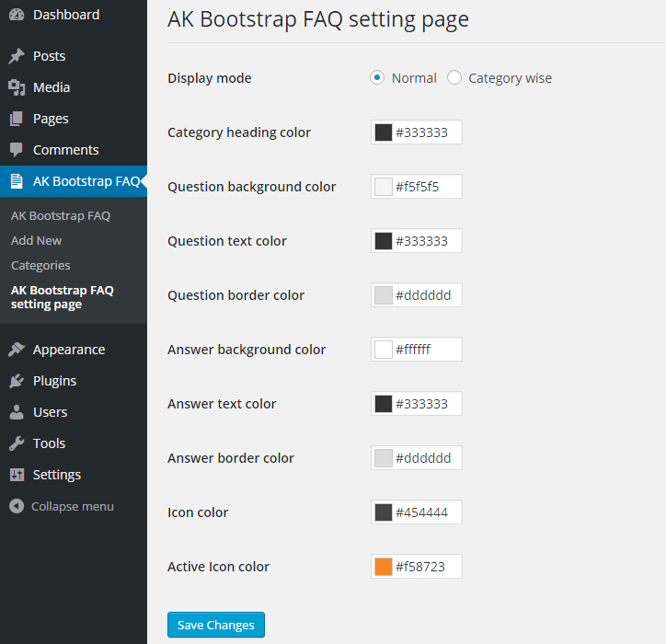This screenshot has width=666, height=644.
Task: Click the Media library icon
Action: pos(17,87)
